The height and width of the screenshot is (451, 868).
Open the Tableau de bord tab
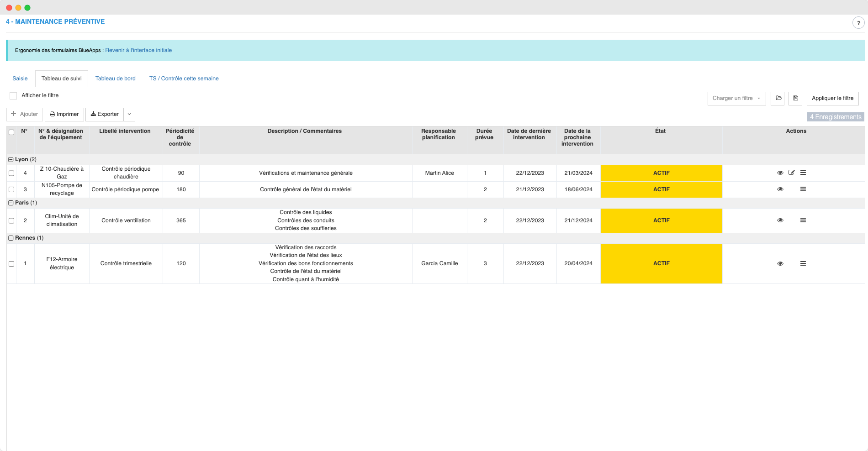coord(116,79)
